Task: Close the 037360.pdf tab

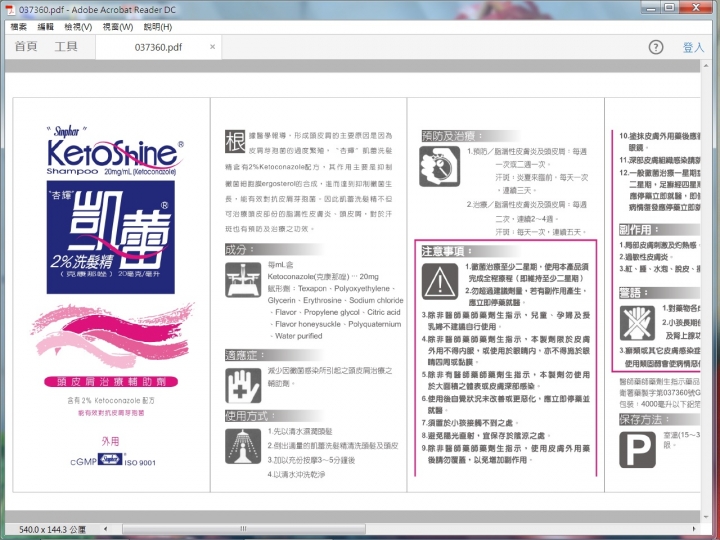Action: [x=212, y=47]
